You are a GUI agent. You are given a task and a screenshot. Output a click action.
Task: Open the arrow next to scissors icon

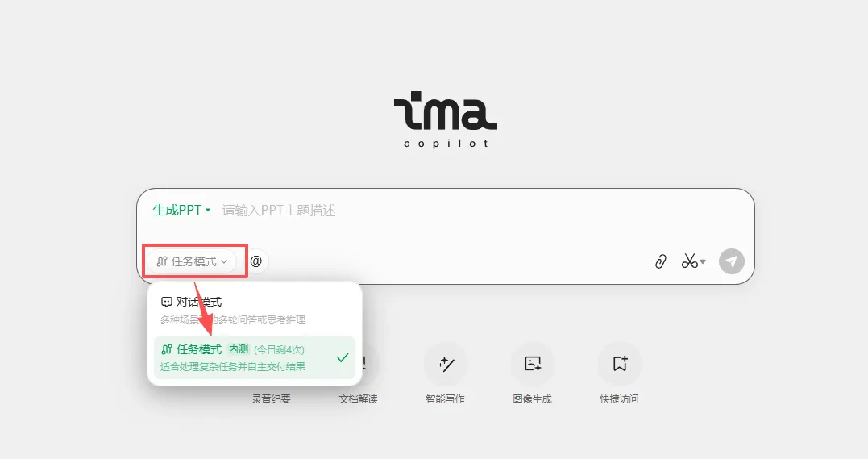pyautogui.click(x=703, y=261)
